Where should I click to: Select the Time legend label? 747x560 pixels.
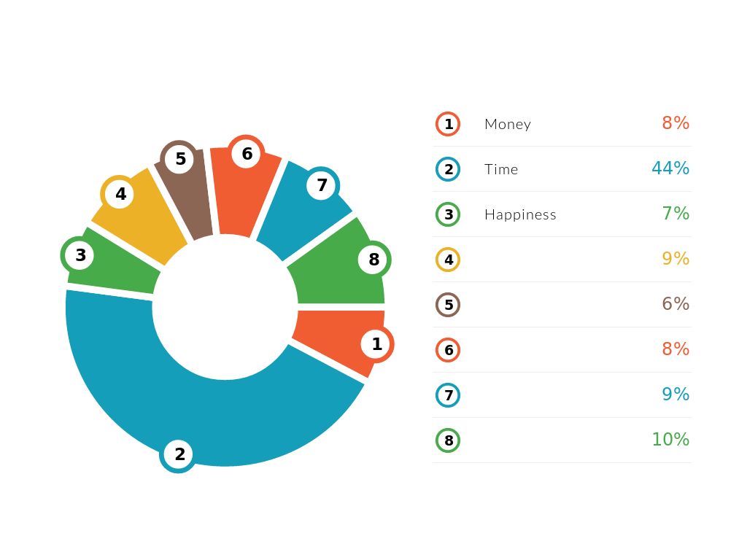tap(501, 169)
